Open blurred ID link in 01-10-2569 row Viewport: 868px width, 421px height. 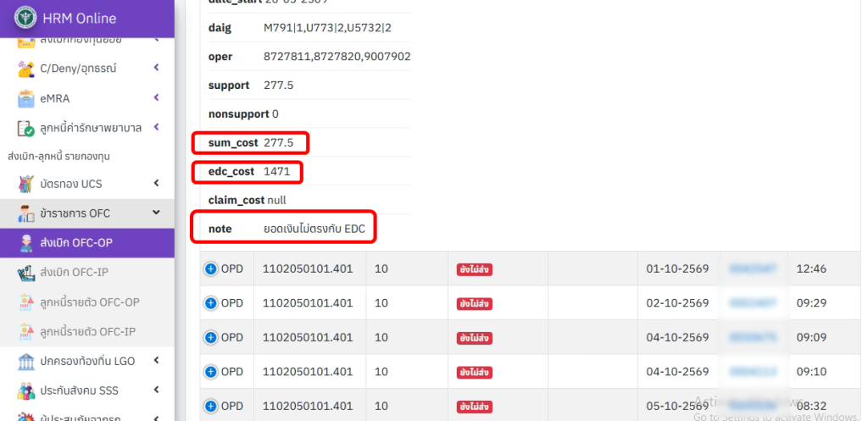coord(753,269)
